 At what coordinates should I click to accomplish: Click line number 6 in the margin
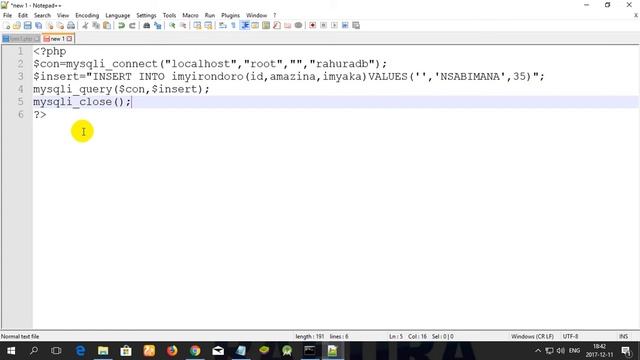click(21, 114)
